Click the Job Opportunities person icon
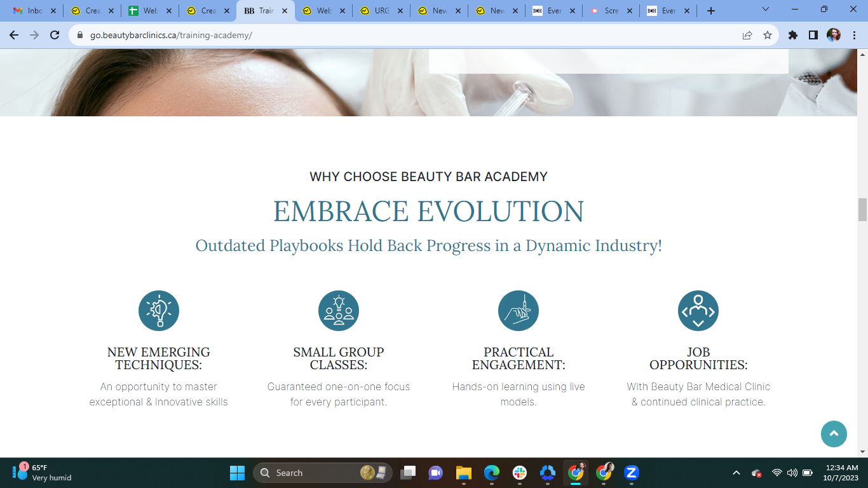Image resolution: width=868 pixels, height=488 pixels. point(698,311)
